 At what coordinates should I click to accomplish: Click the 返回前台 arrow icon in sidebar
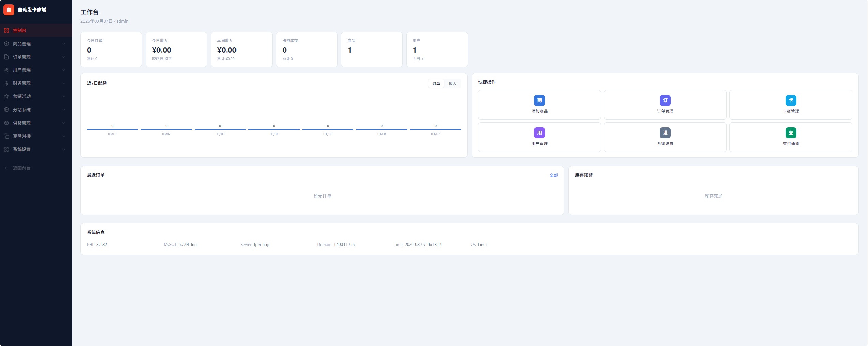(x=6, y=168)
